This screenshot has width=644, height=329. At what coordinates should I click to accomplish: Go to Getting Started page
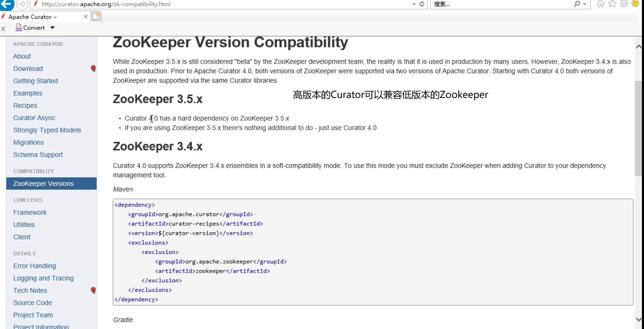point(36,81)
